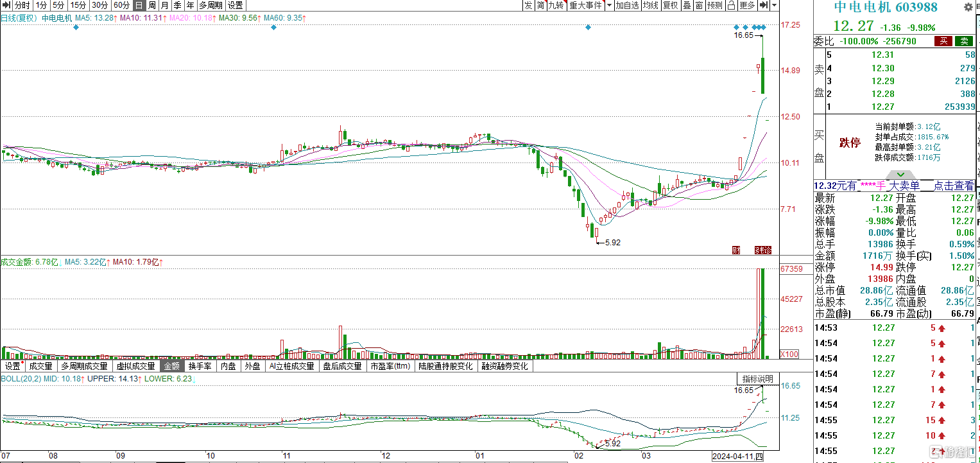Select 换手率 indicator tab
This screenshot has height=463, width=980.
[x=200, y=366]
